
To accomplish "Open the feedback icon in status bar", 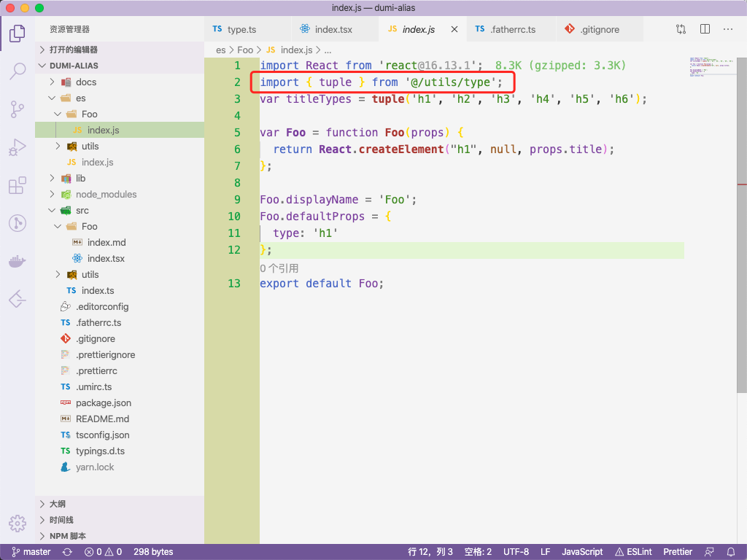I will tap(709, 552).
